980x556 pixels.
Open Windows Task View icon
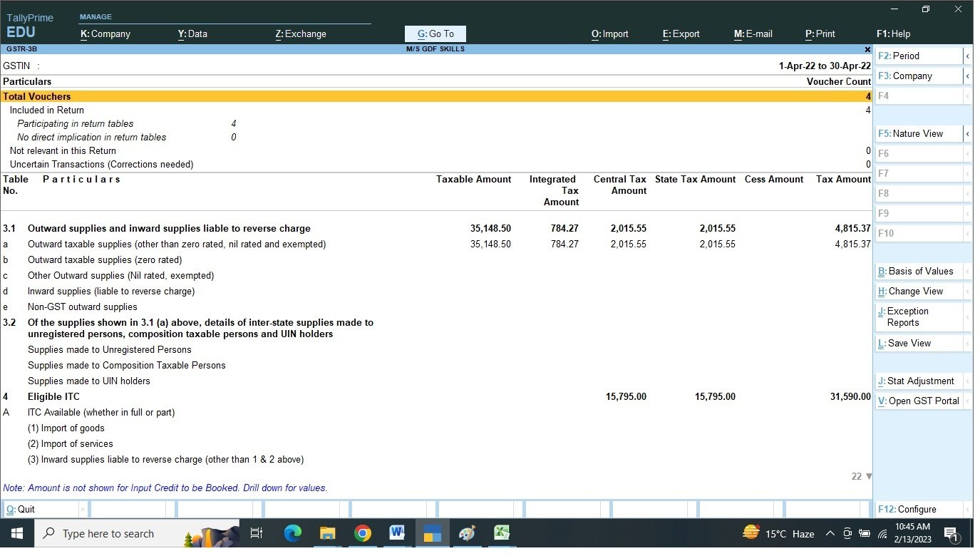click(x=257, y=533)
